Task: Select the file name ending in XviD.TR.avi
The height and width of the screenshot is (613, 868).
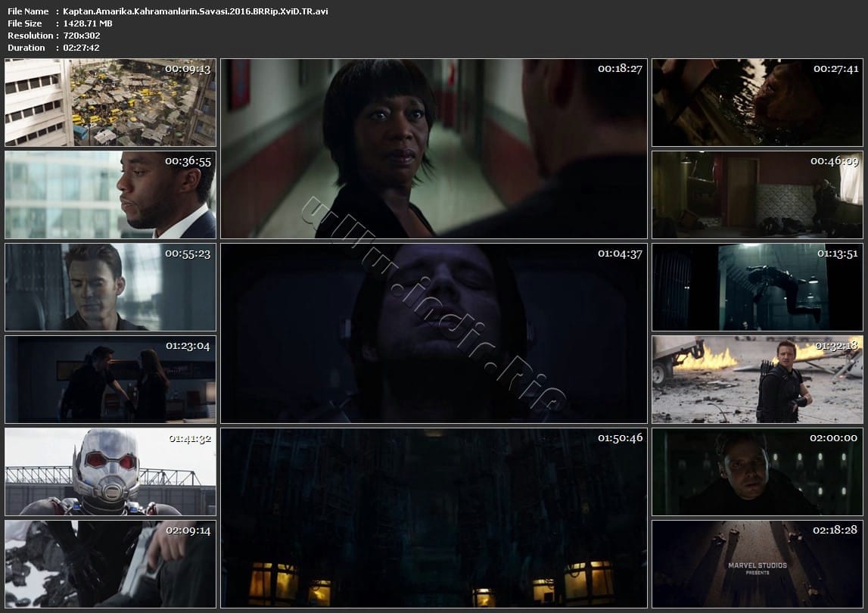Action: pos(195,11)
